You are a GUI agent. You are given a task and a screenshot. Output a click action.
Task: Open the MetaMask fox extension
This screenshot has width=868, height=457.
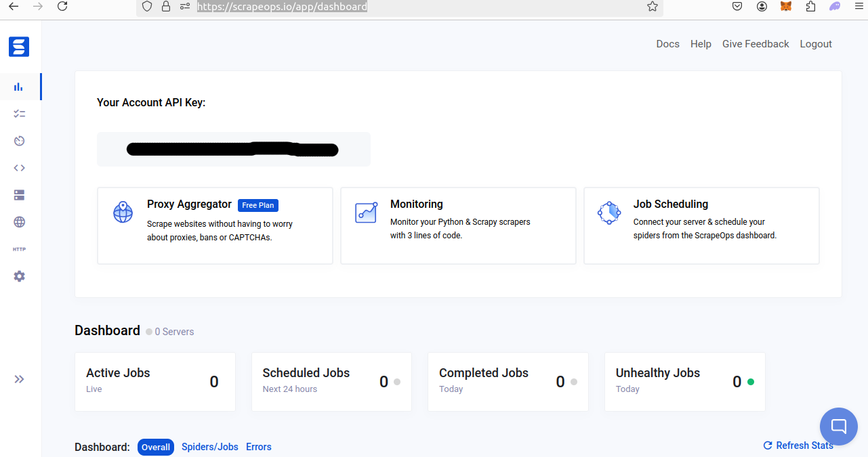click(x=786, y=6)
